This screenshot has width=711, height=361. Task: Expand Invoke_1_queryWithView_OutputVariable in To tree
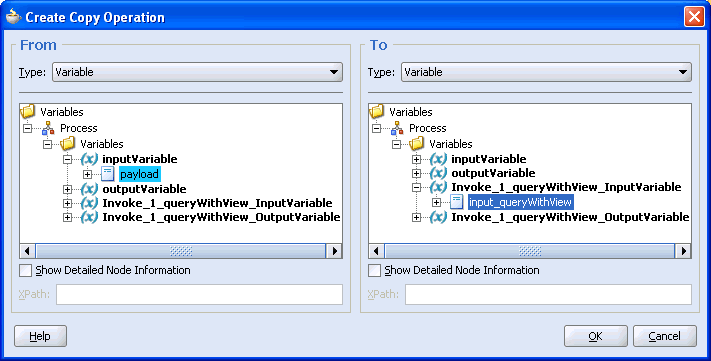point(416,218)
